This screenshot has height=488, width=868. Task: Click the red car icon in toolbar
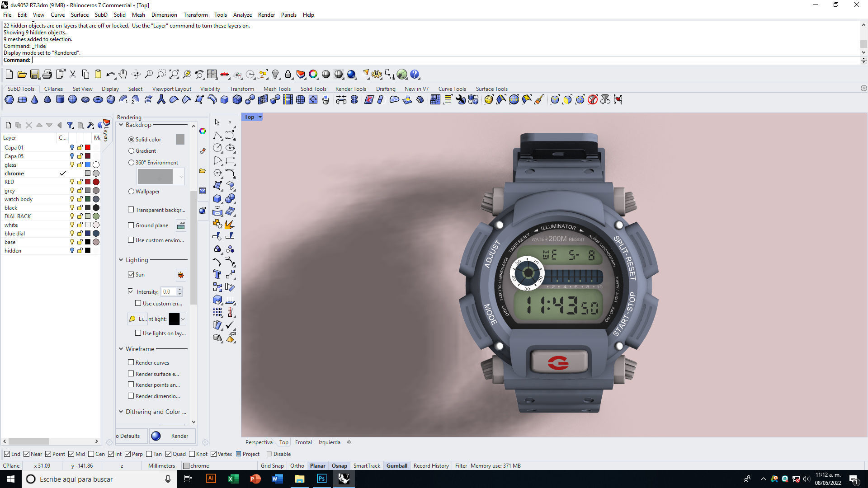pyautogui.click(x=225, y=75)
